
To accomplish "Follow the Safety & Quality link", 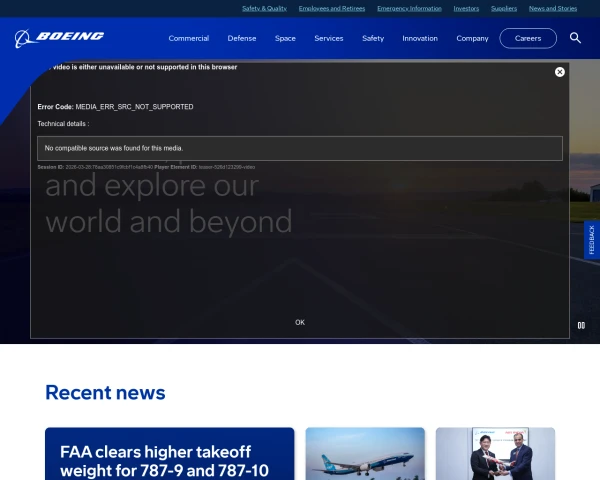I will pos(264,8).
